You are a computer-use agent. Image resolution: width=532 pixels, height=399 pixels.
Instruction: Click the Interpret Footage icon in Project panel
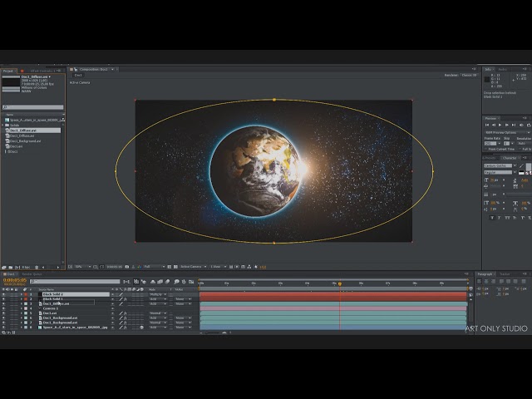coord(4,268)
